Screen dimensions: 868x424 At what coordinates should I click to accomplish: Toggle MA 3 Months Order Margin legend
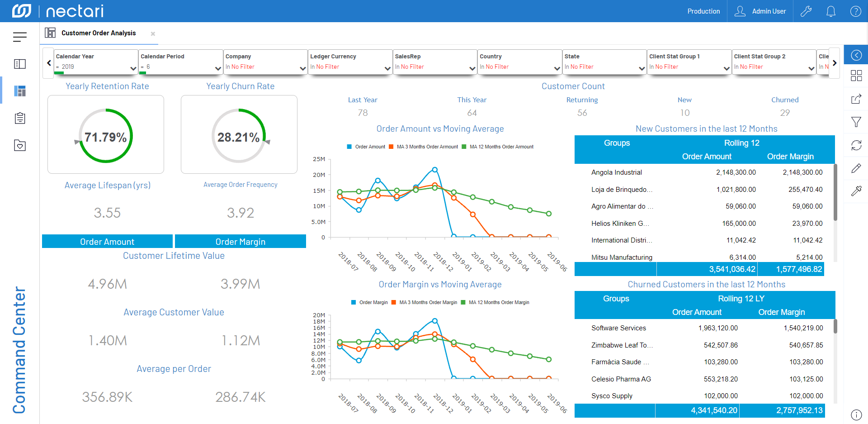[x=424, y=302]
